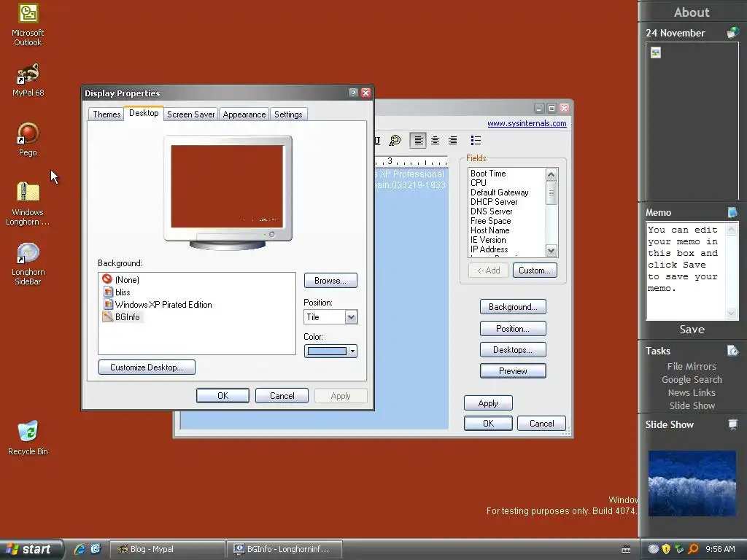Viewport: 747px width, 560px height.
Task: Click Cancel in Display Properties
Action: click(282, 396)
